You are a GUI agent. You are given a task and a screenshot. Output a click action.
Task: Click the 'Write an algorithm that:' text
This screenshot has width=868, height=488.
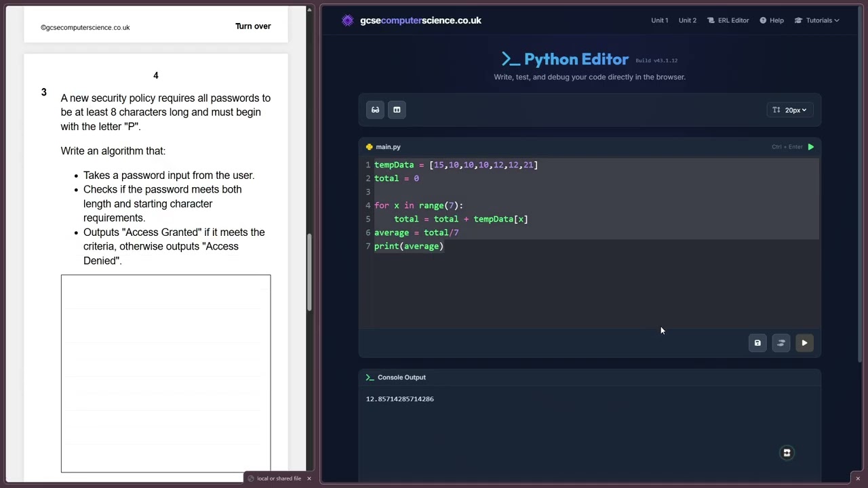point(113,151)
